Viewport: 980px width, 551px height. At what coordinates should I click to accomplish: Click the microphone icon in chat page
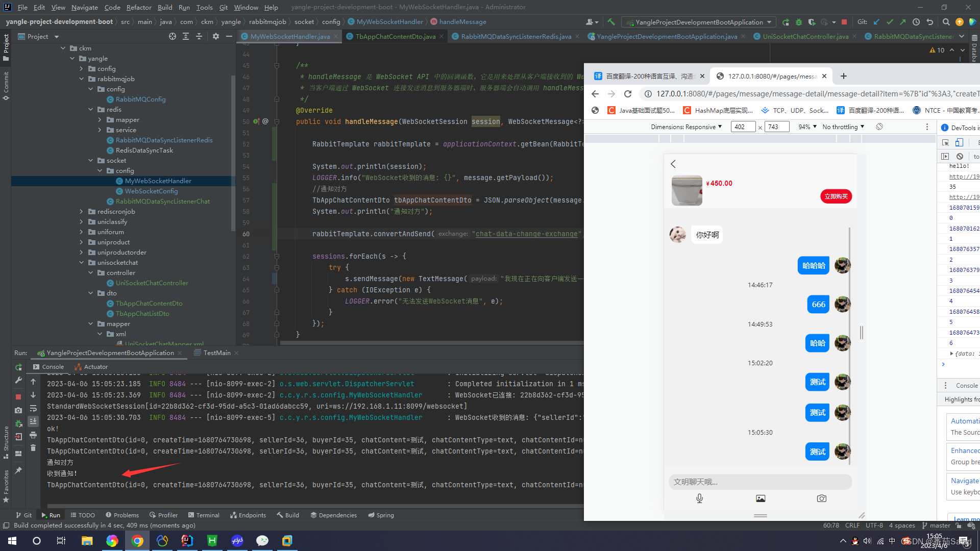(699, 498)
